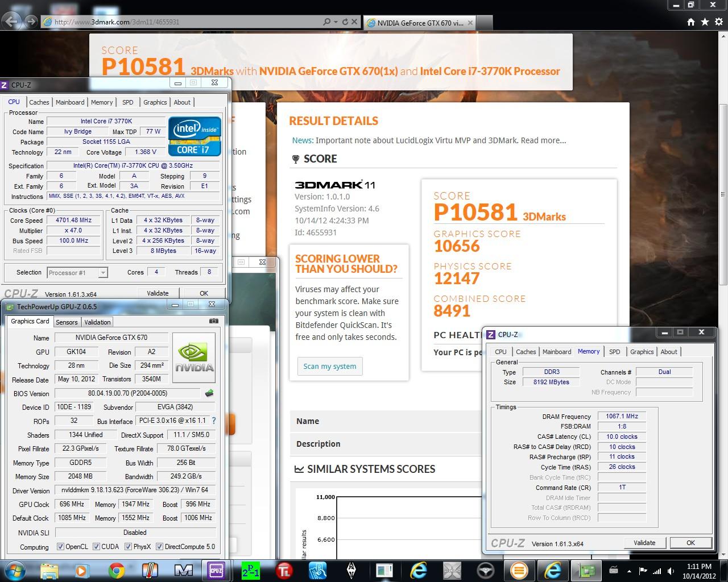Click the browser Forward arrow button
This screenshot has width=728, height=582.
coord(30,22)
